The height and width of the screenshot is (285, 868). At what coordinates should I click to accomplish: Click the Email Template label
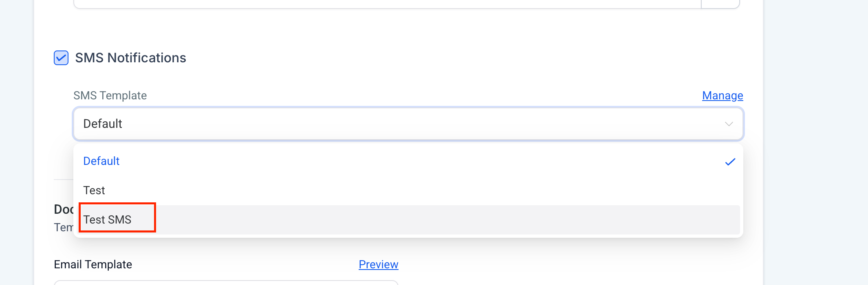point(93,265)
